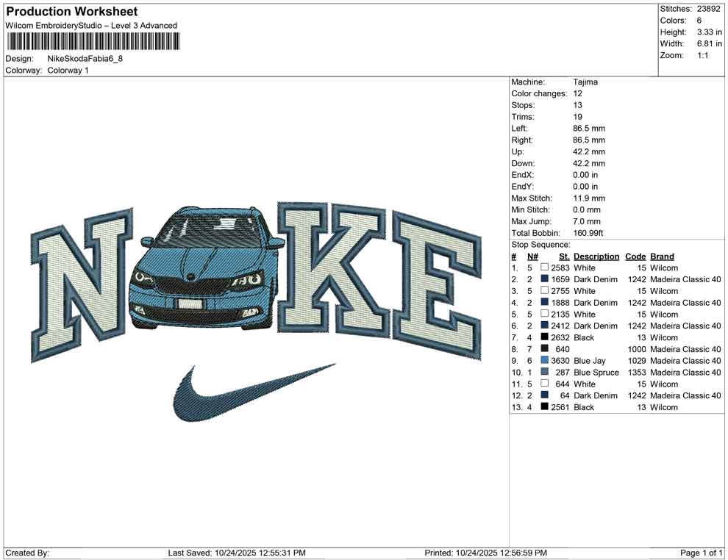Click the Blue Spruce swatch in row 10
The image size is (728, 560).
tap(545, 372)
